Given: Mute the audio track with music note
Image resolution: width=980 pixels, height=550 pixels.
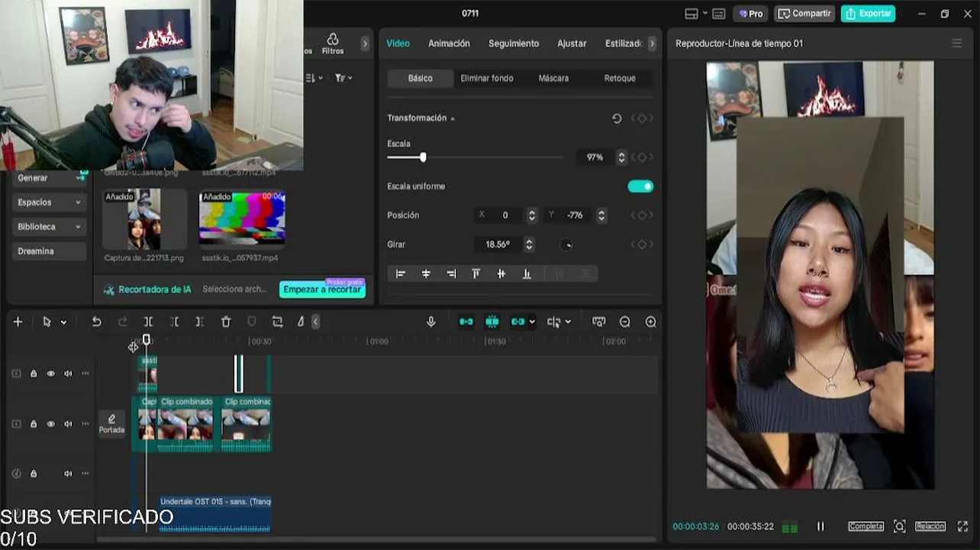Looking at the screenshot, I should pos(68,474).
